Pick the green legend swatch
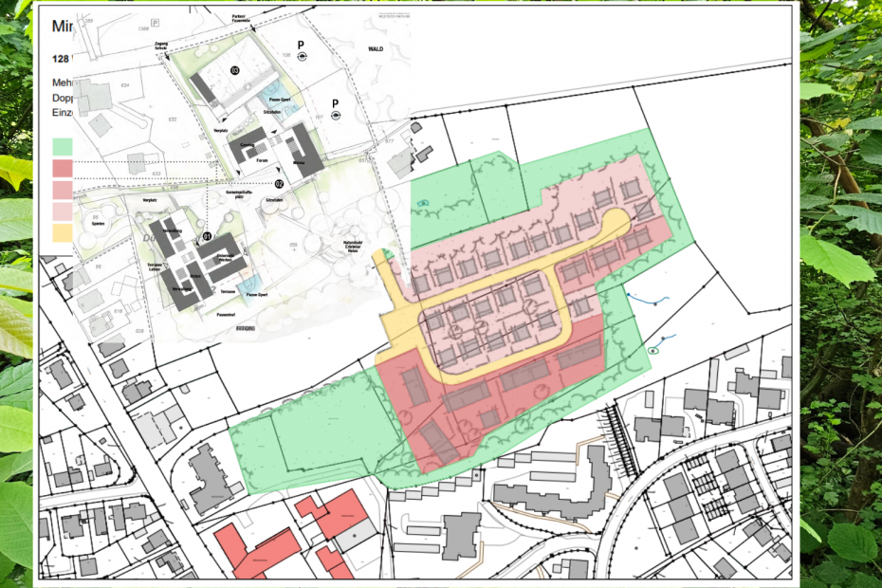The width and height of the screenshot is (882, 588). 63,146
